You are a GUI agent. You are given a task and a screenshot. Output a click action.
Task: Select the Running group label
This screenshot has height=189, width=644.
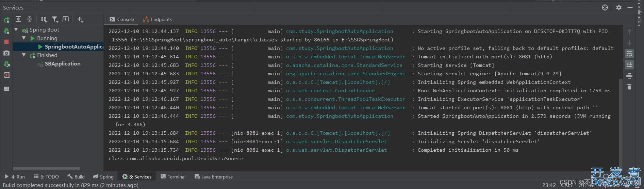click(47, 38)
